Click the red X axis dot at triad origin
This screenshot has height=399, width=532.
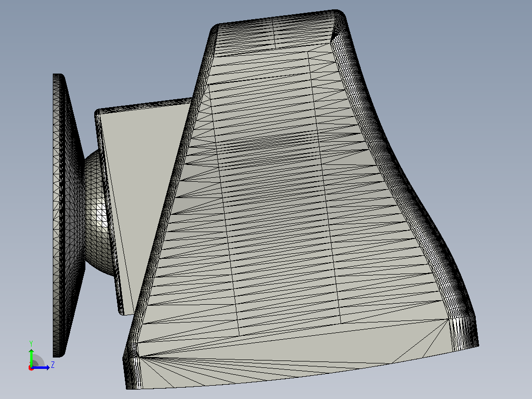[x=31, y=368]
